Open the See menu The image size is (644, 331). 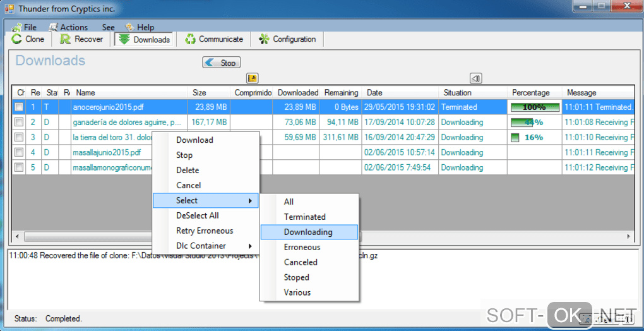(109, 27)
